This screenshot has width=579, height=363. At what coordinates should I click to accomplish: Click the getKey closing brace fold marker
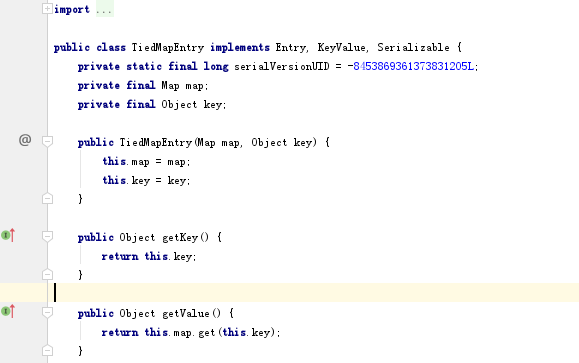point(47,274)
